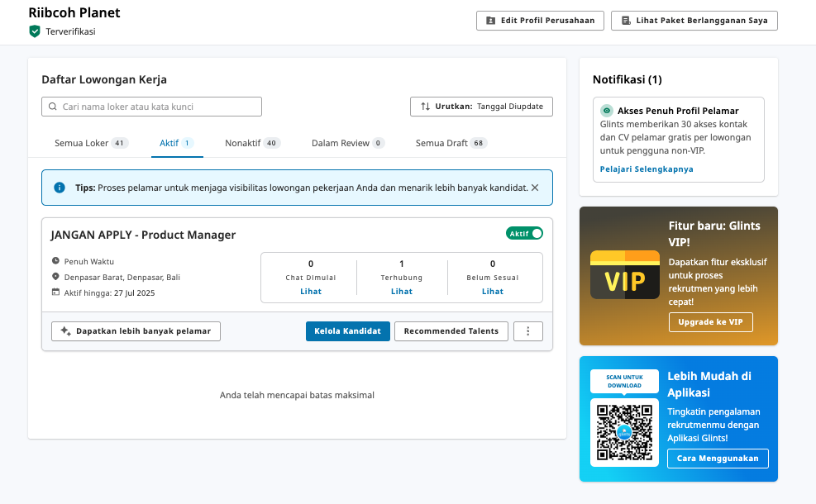Click the blue info icon in the tips banner
The width and height of the screenshot is (816, 504).
(60, 188)
